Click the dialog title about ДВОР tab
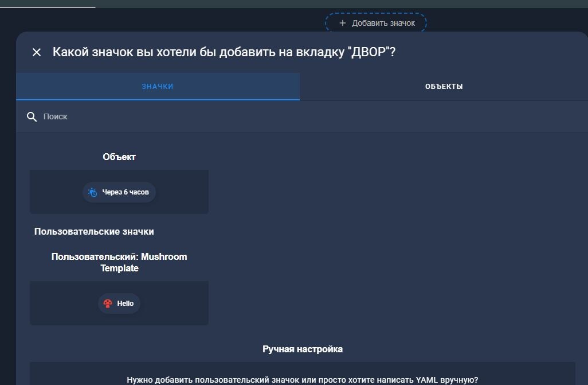 [x=224, y=52]
